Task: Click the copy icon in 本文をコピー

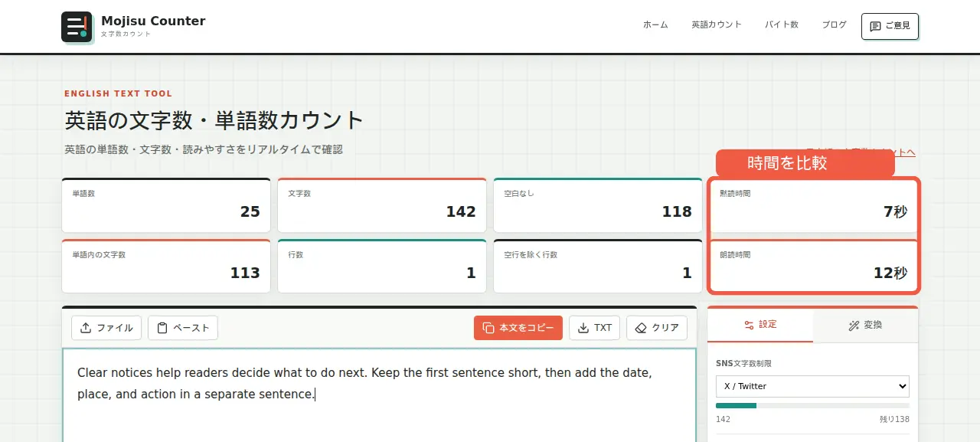Action: click(x=488, y=328)
